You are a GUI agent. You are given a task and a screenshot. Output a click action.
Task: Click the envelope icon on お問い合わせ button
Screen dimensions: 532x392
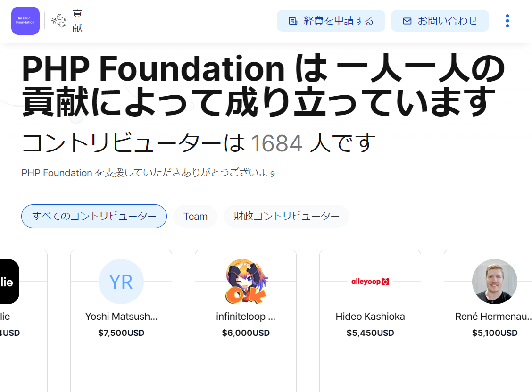(x=406, y=20)
